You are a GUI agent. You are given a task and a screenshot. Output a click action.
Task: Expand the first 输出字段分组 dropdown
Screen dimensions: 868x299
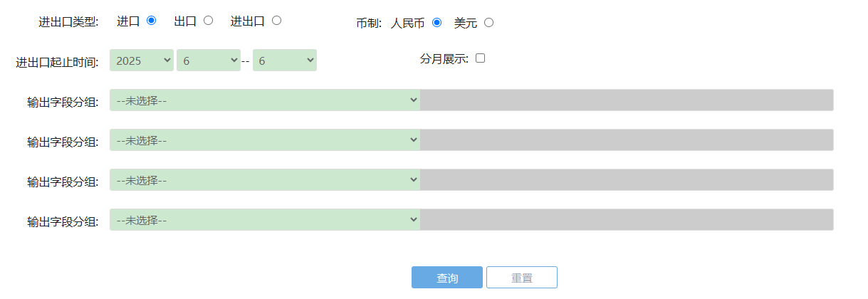[x=265, y=100]
